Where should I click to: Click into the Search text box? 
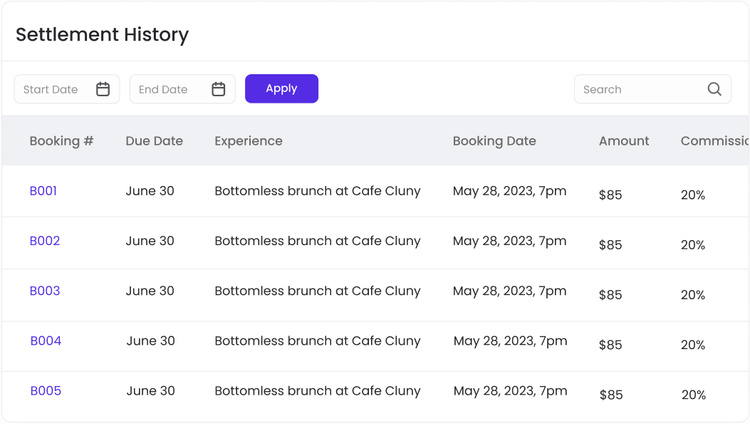(638, 89)
